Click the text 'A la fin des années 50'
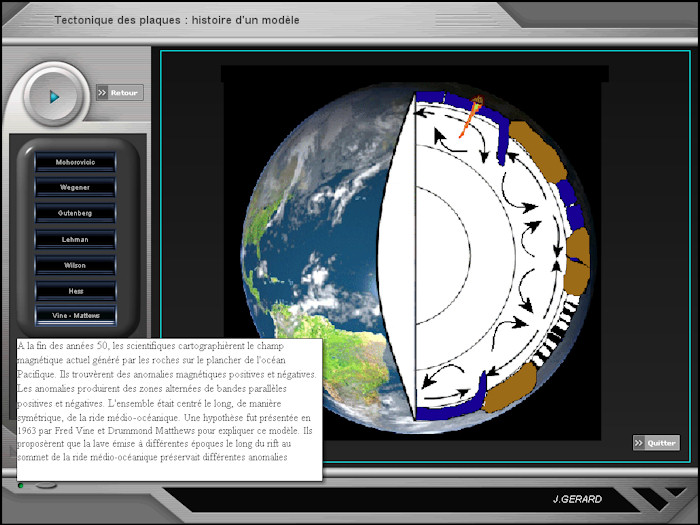700x525 pixels. [x=62, y=346]
